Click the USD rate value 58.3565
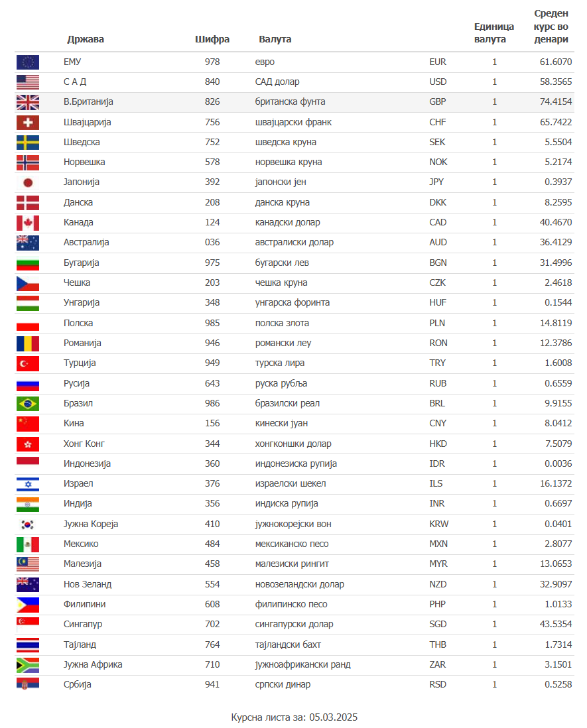The image size is (587, 728). tap(555, 82)
